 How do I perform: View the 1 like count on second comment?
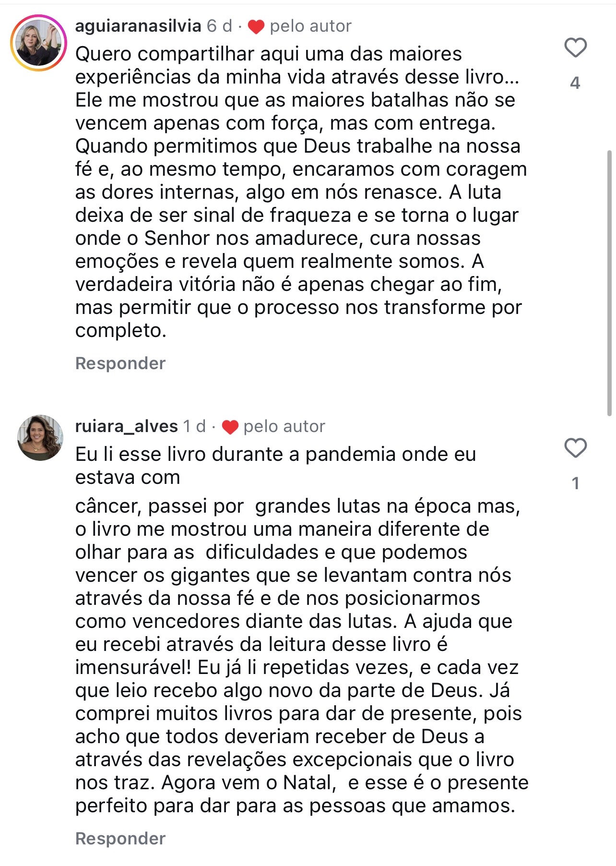(575, 483)
